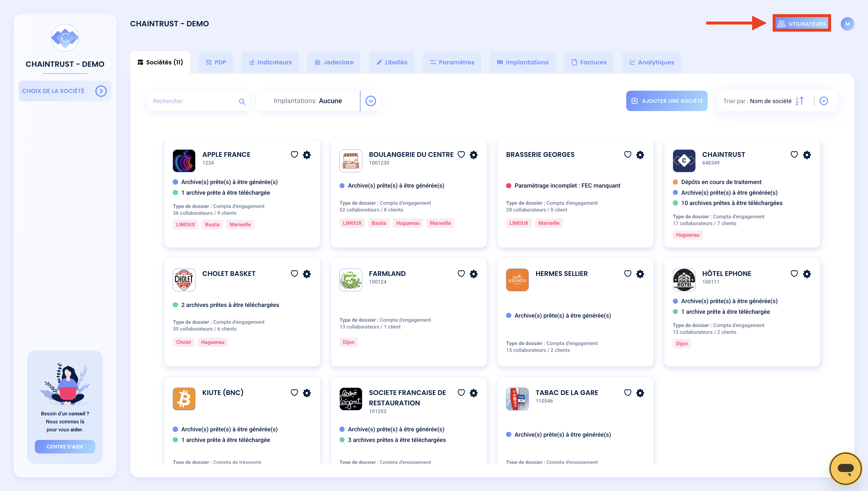Click Marseille tag on BRASSERIE GEORGES
The width and height of the screenshot is (868, 491).
pyautogui.click(x=549, y=223)
